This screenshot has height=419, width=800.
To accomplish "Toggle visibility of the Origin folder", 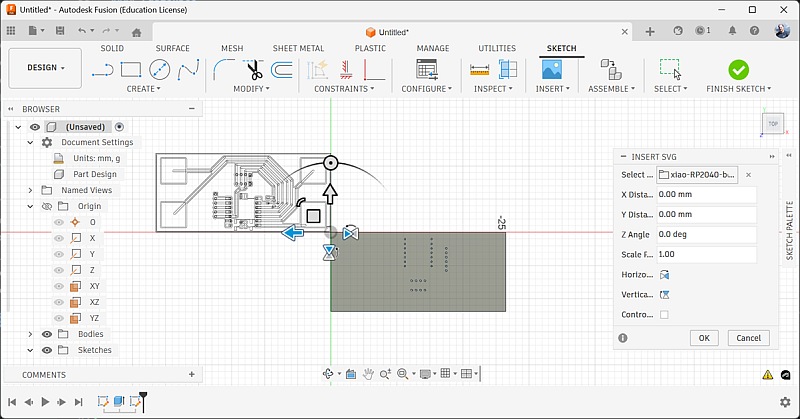I will click(x=46, y=206).
